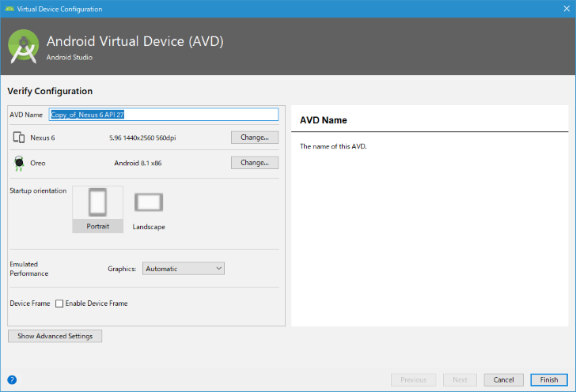Click the 'Nexus 6' device name
This screenshot has width=576, height=392.
pyautogui.click(x=43, y=138)
